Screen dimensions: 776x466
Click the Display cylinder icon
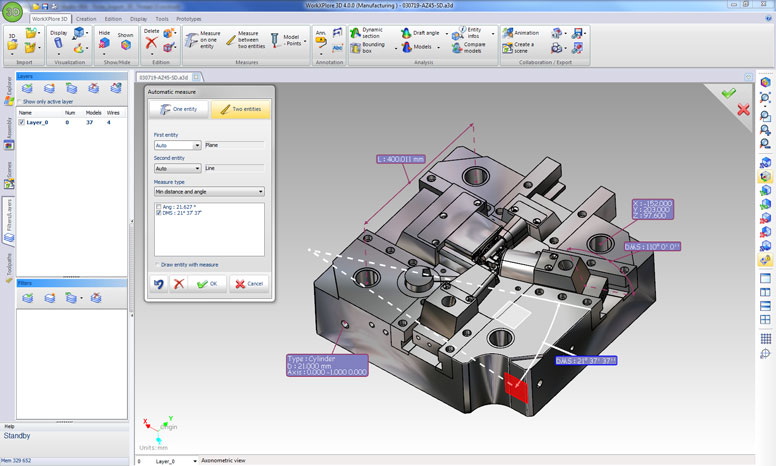click(x=58, y=43)
